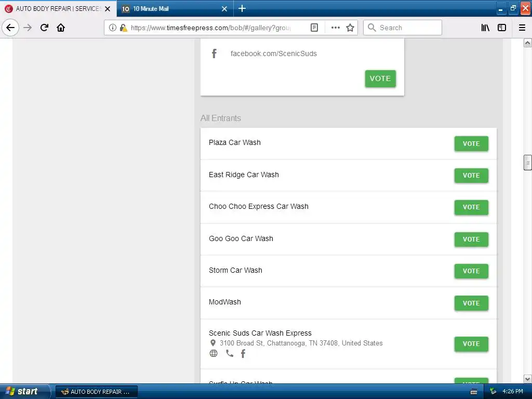Close the AUTO BODY REPAIR tab

tap(108, 9)
